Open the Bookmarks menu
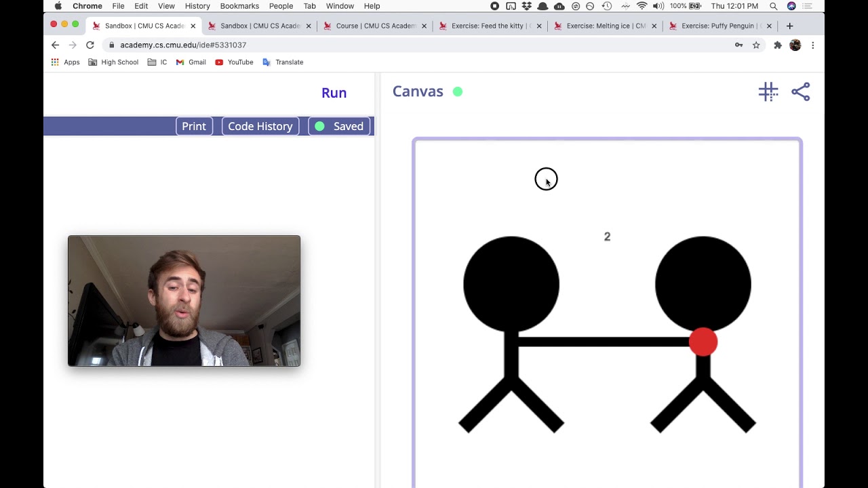 (x=239, y=6)
